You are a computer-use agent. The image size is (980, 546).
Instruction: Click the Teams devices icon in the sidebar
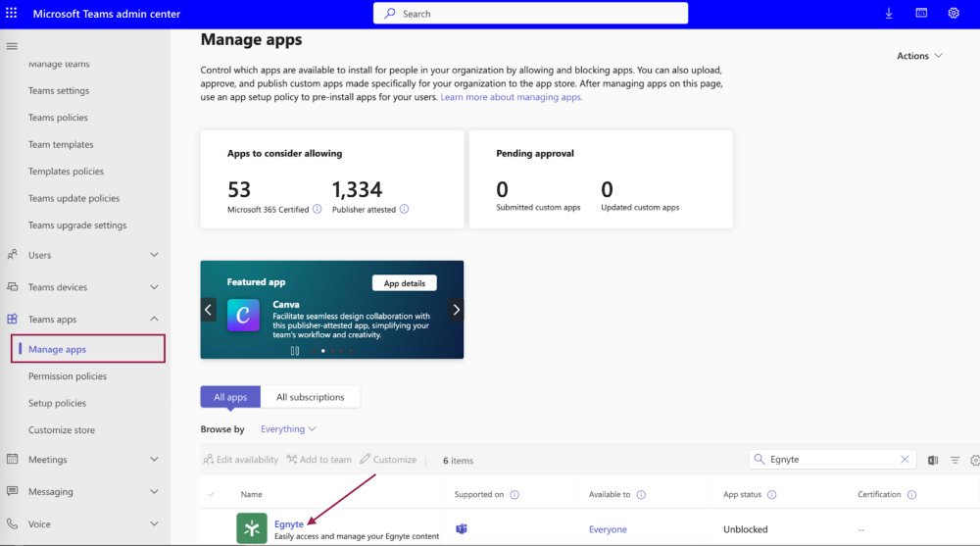point(12,287)
